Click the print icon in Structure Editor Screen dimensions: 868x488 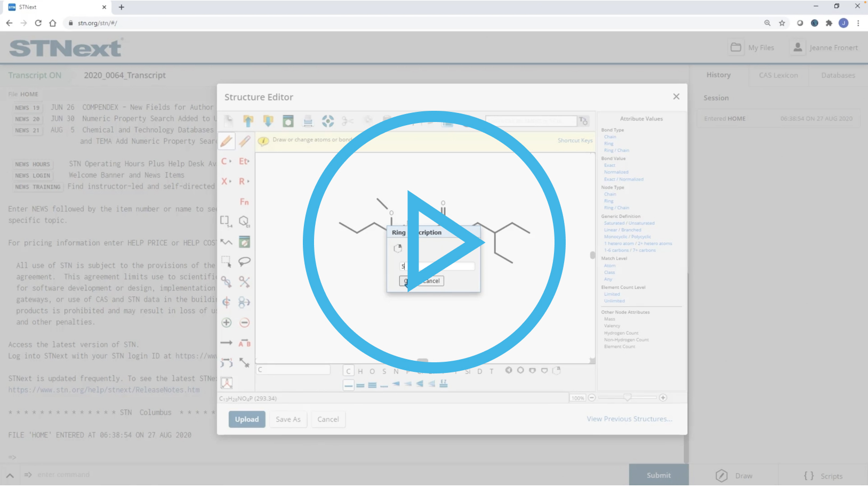308,121
